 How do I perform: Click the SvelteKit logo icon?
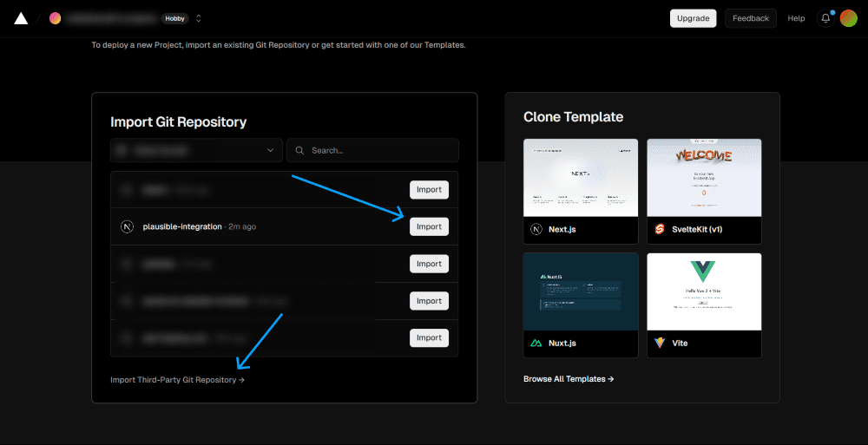(x=660, y=229)
